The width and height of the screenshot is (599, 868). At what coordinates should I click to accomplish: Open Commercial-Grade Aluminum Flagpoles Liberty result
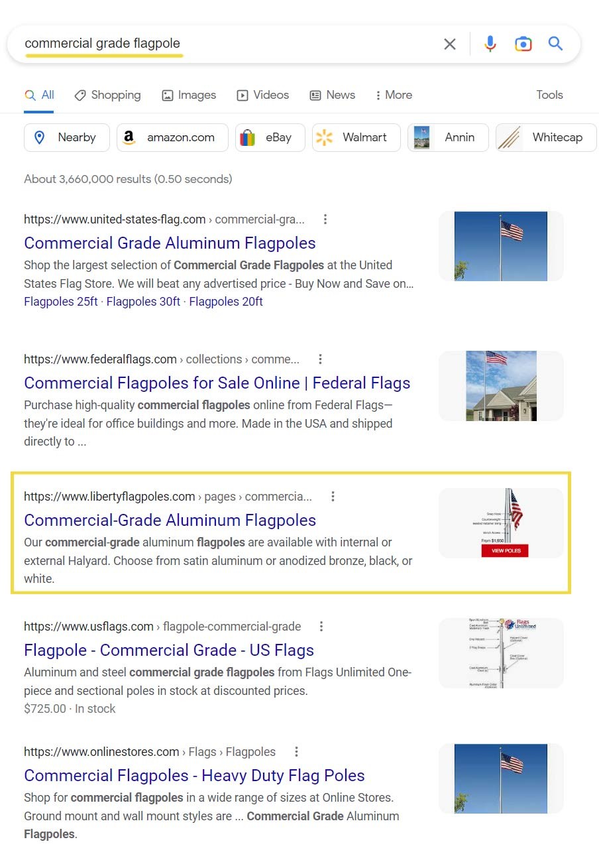(x=170, y=520)
